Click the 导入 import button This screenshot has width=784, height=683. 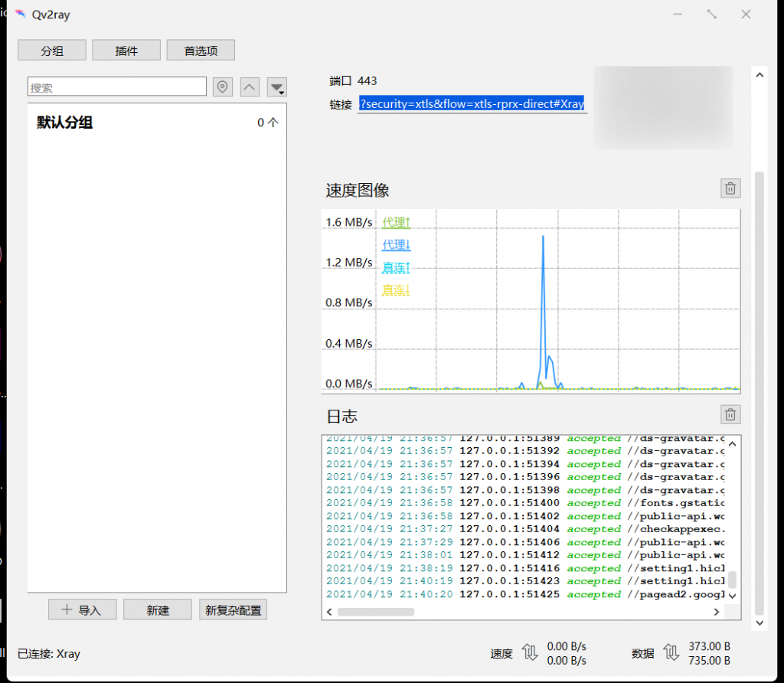coord(82,609)
